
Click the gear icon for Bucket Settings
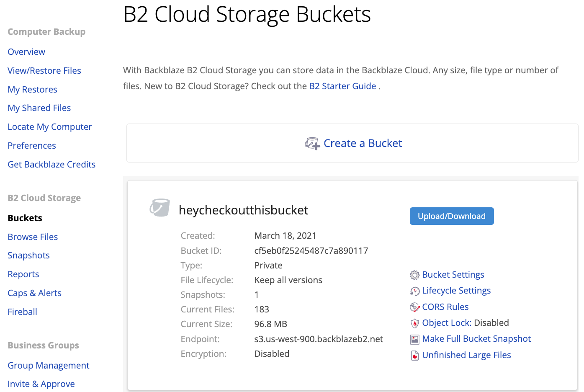(414, 275)
